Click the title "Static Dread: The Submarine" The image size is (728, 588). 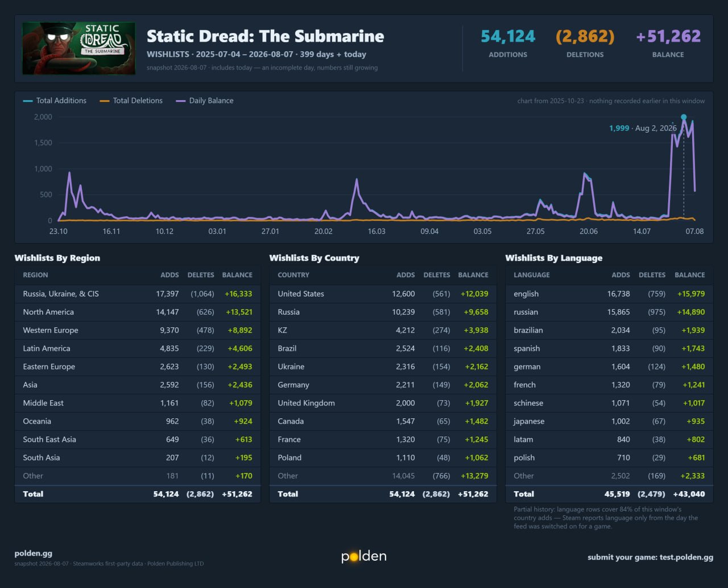coord(265,36)
